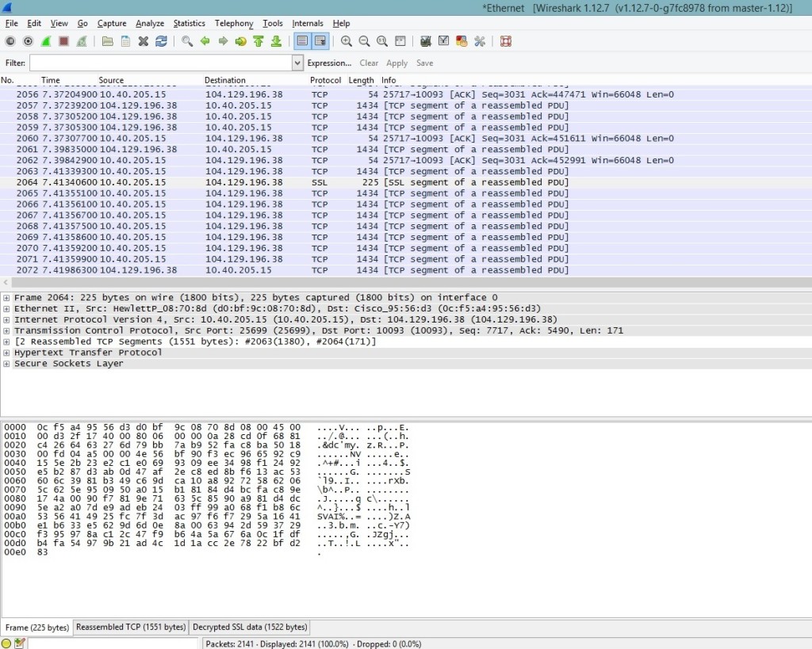Apply the current display filter
The height and width of the screenshot is (649, 812).
396,63
